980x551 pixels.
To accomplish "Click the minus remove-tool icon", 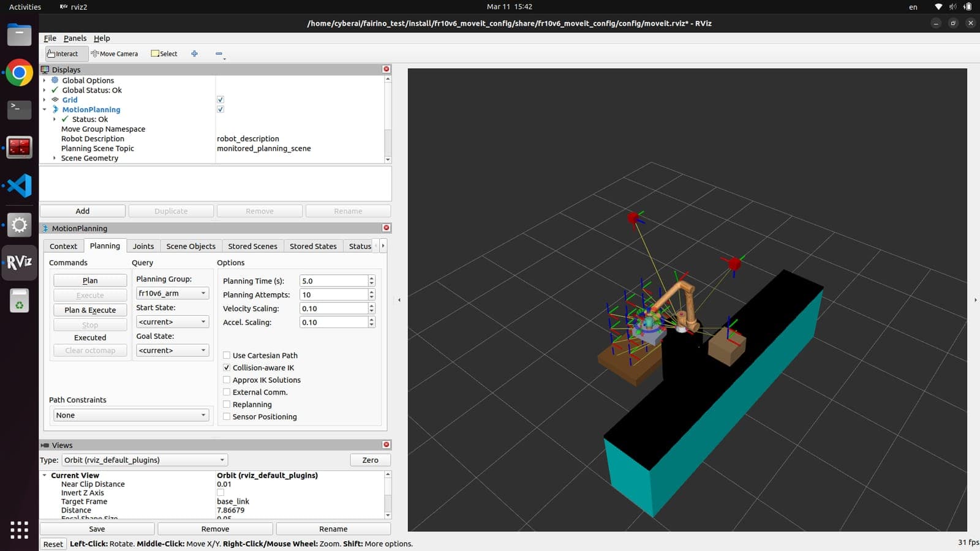I will tap(219, 54).
